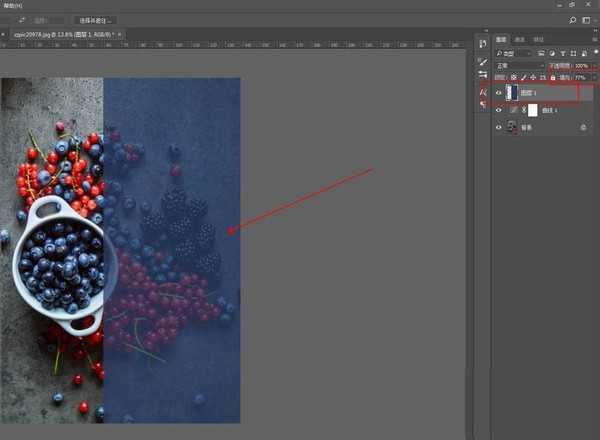600x440 pixels.
Task: Click the lock image pixels brush icon
Action: (523, 77)
